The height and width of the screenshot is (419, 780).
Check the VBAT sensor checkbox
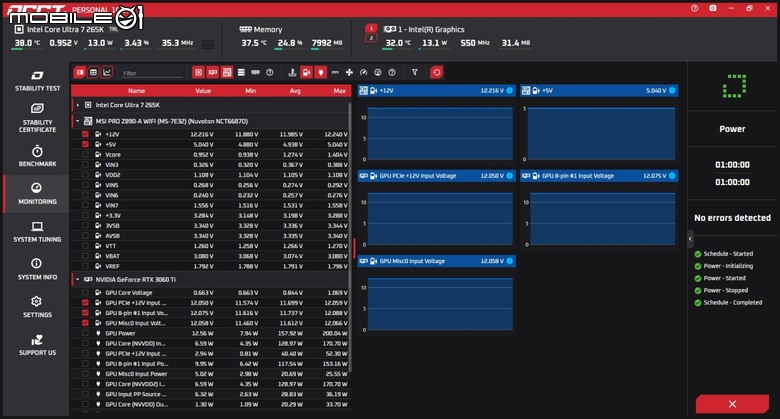(x=85, y=256)
